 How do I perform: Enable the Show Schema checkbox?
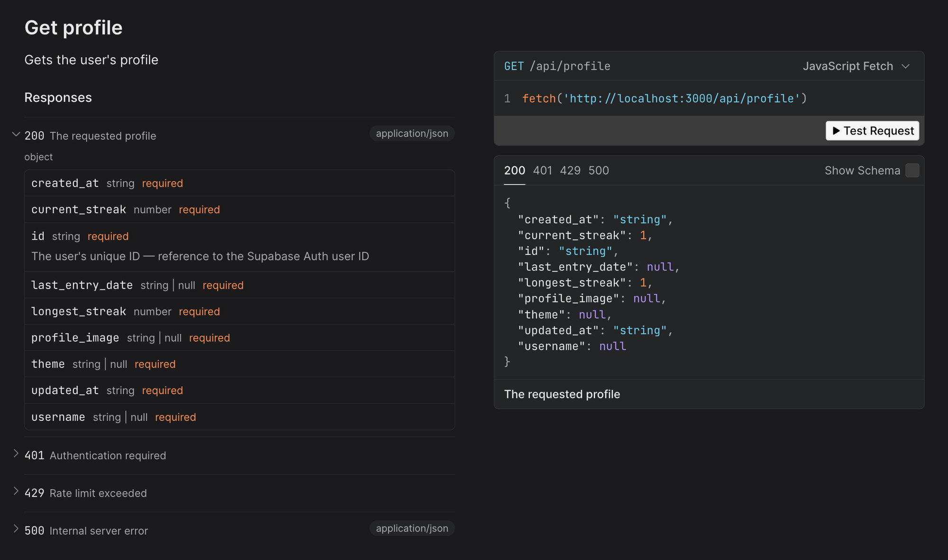[912, 171]
